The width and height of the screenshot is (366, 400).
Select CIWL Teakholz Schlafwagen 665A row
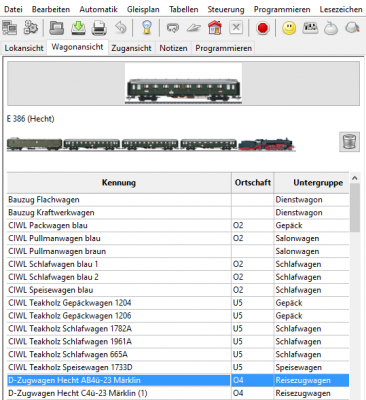178,354
